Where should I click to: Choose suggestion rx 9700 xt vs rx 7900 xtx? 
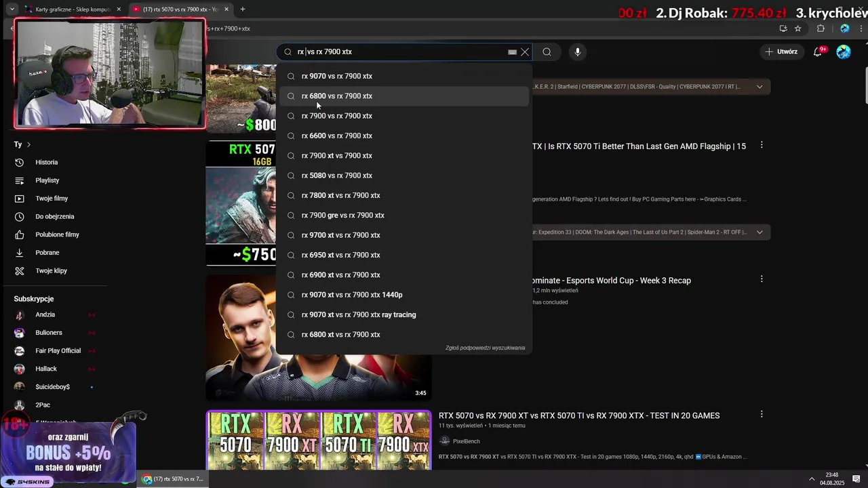403,235
